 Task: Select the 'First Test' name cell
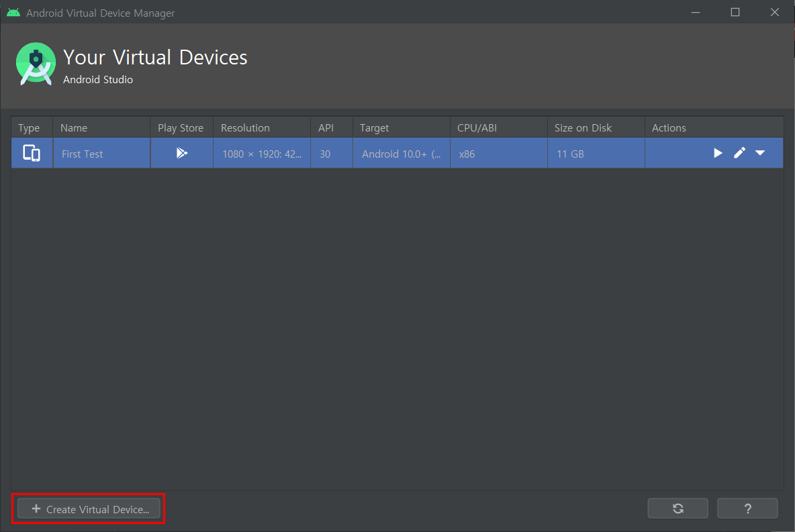(x=101, y=154)
